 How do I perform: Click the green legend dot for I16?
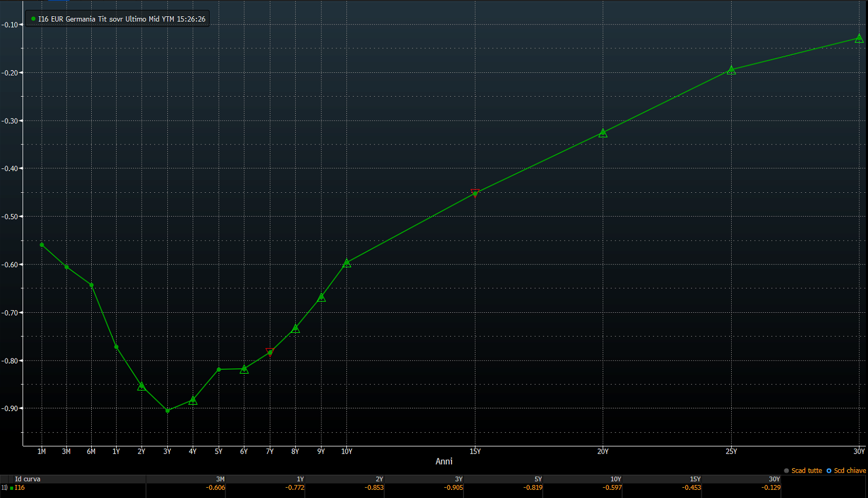coord(34,19)
